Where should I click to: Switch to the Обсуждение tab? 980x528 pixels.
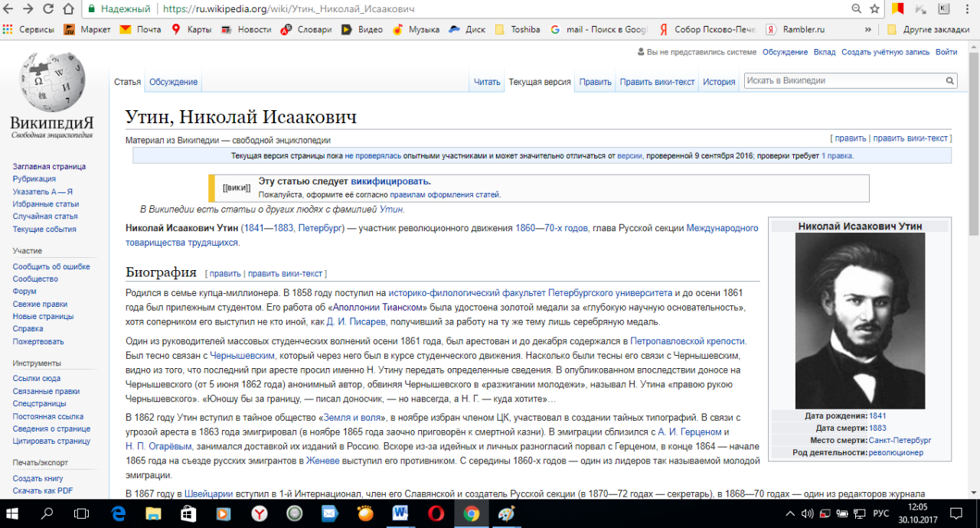[x=173, y=82]
